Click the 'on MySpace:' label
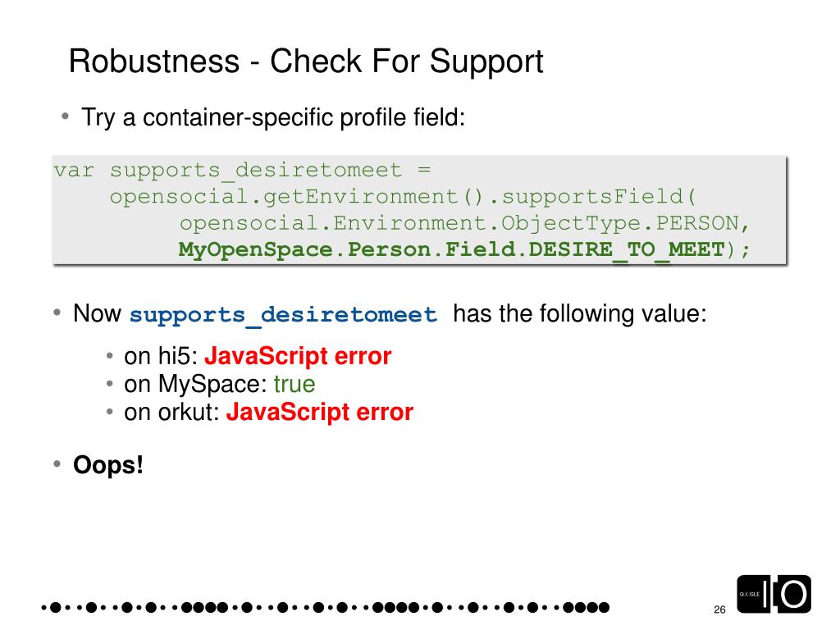Image resolution: width=840 pixels, height=630 pixels. click(195, 385)
